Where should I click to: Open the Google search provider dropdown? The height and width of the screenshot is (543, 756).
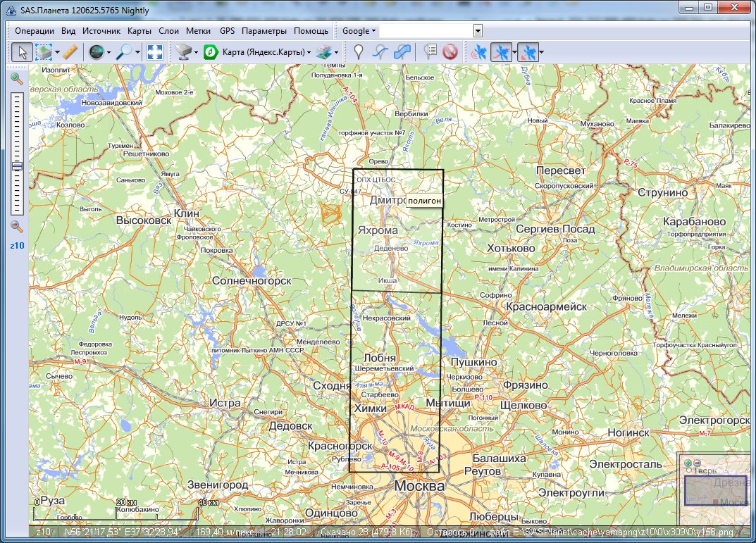(359, 31)
